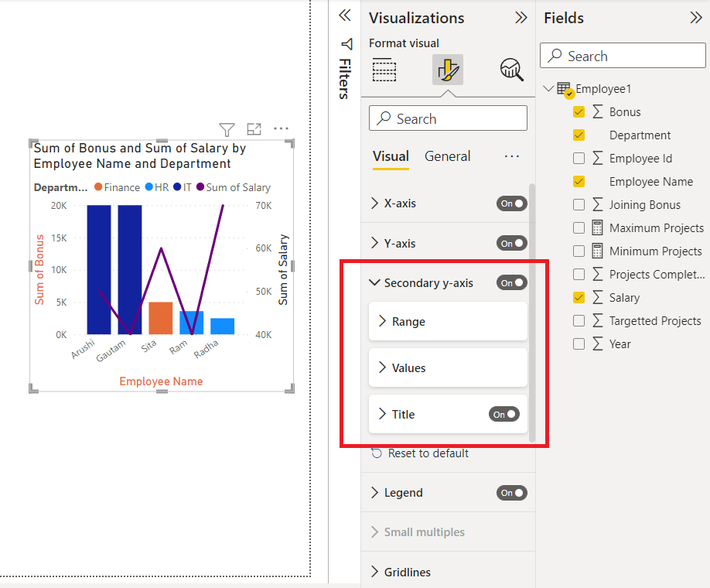This screenshot has height=588, width=710.
Task: Click the calculator icon beside Maximum Projects
Action: (x=598, y=227)
